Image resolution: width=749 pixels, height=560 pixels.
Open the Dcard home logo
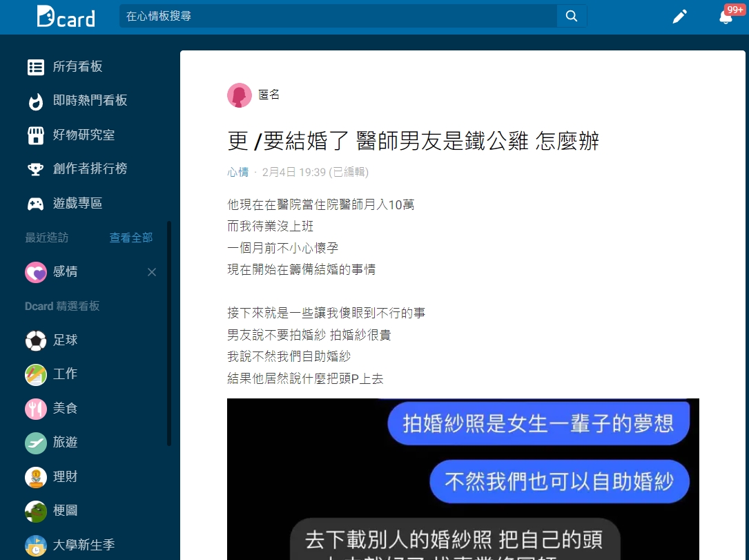pyautogui.click(x=66, y=17)
